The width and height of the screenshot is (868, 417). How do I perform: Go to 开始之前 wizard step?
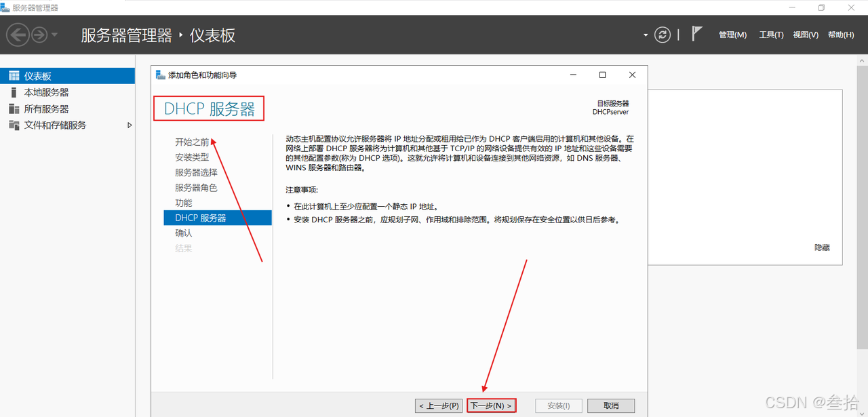coord(192,142)
